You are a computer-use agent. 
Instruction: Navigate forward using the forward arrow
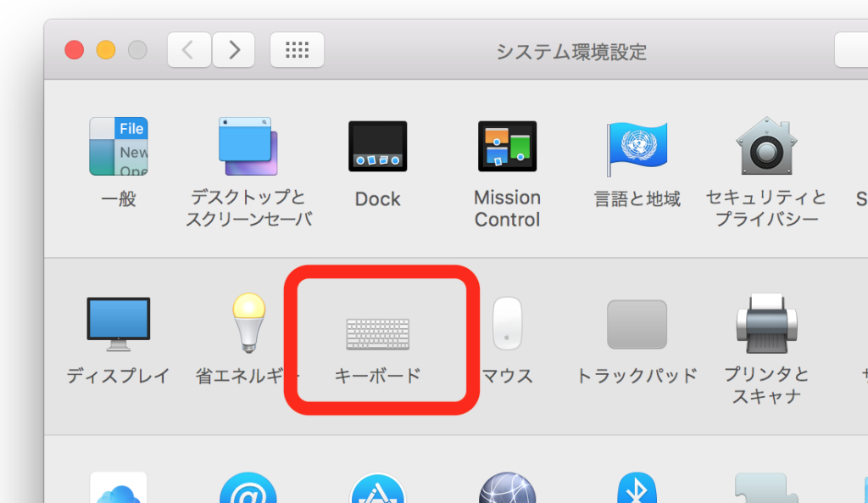click(234, 49)
